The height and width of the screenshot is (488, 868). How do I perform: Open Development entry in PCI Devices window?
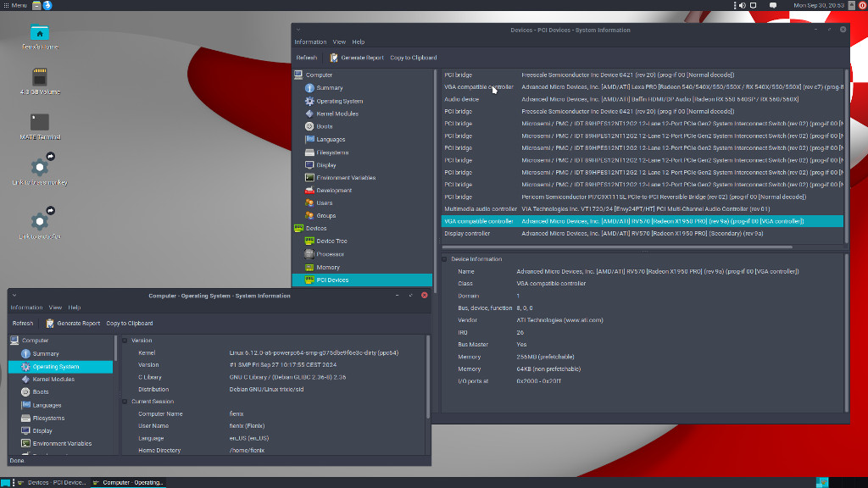333,191
